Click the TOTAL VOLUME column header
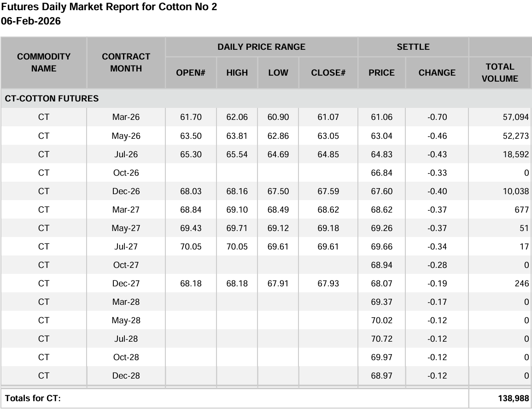Image resolution: width=532 pixels, height=409 pixels. (500, 73)
